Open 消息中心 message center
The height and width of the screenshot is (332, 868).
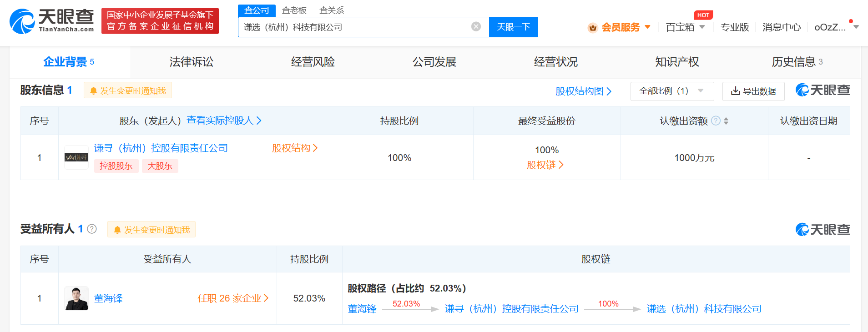pos(782,27)
